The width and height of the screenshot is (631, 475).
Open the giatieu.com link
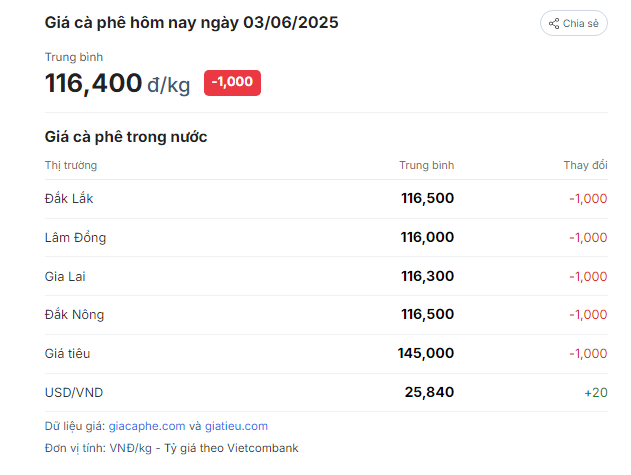pos(236,426)
